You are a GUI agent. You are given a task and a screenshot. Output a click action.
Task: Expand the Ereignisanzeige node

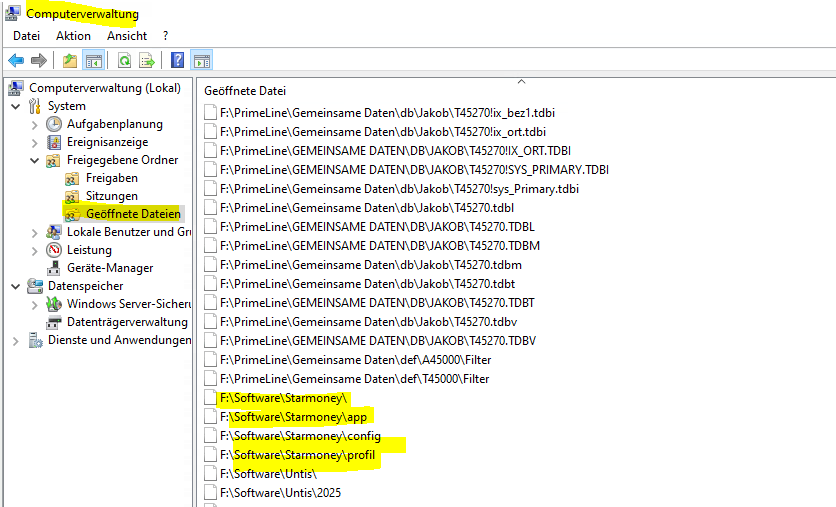[x=35, y=143]
